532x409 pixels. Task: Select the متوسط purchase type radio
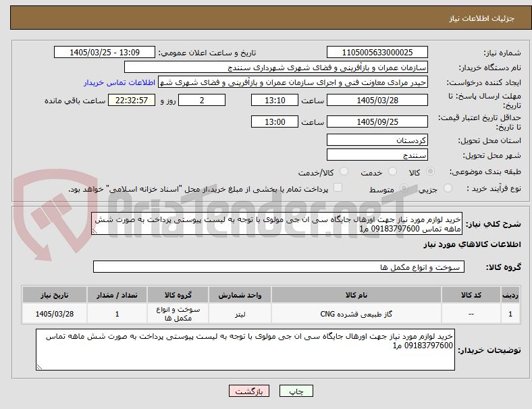click(x=404, y=188)
